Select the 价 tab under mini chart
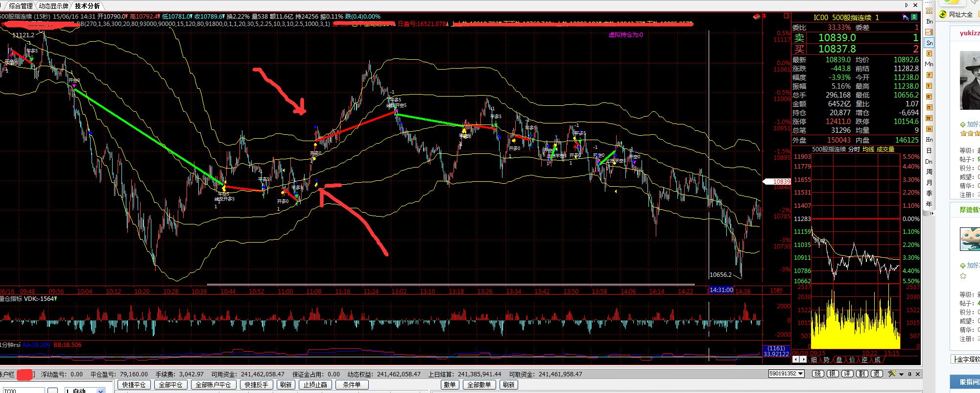 click(x=852, y=360)
